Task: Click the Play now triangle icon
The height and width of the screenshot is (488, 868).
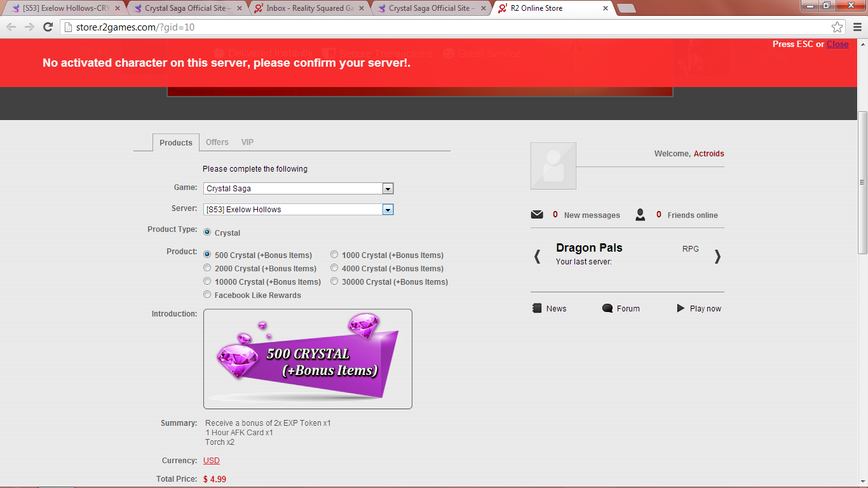Action: [x=681, y=308]
